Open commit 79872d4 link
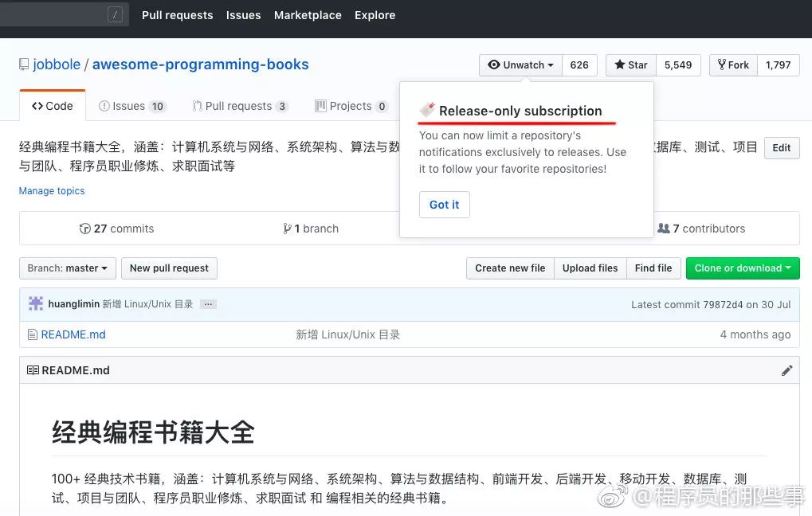 coord(724,305)
